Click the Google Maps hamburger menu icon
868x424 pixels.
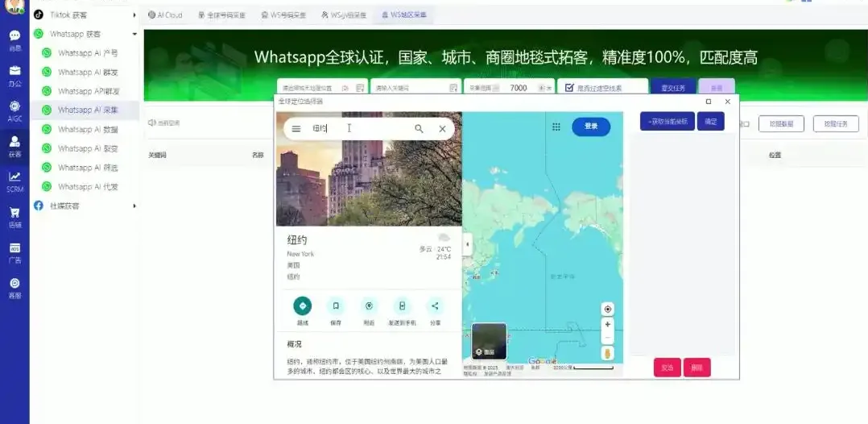point(296,129)
